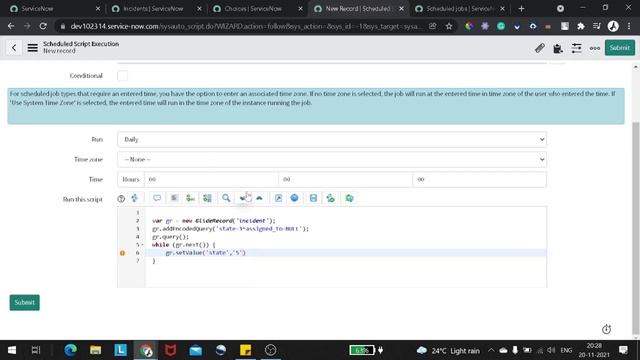Reload the page with the refresh icon
The image size is (640, 360).
pos(43,26)
